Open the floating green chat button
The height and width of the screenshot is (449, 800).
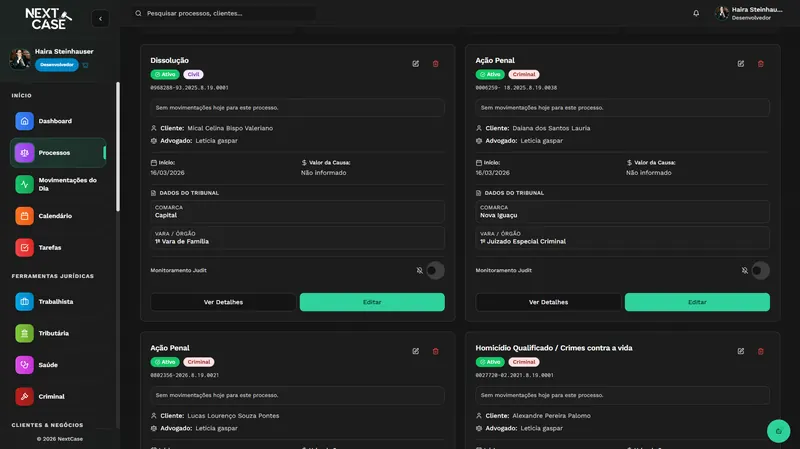(778, 431)
